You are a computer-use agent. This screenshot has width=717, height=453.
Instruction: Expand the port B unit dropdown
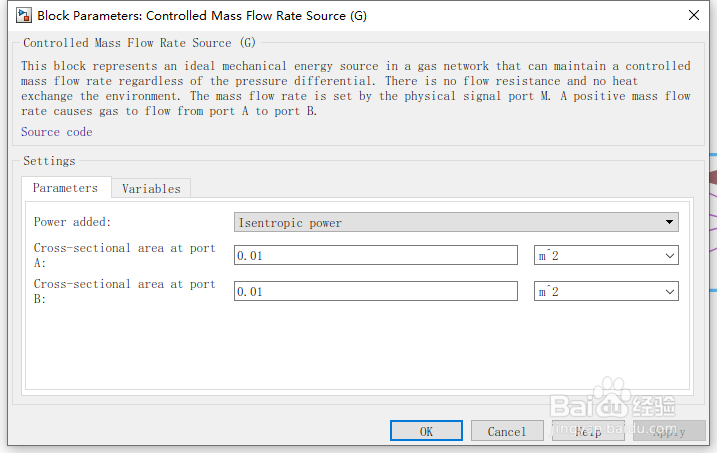point(606,292)
